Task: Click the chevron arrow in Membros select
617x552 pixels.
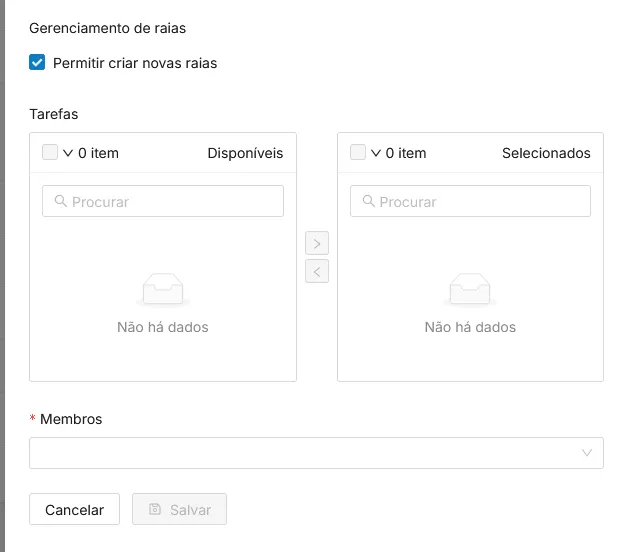Action: click(587, 453)
